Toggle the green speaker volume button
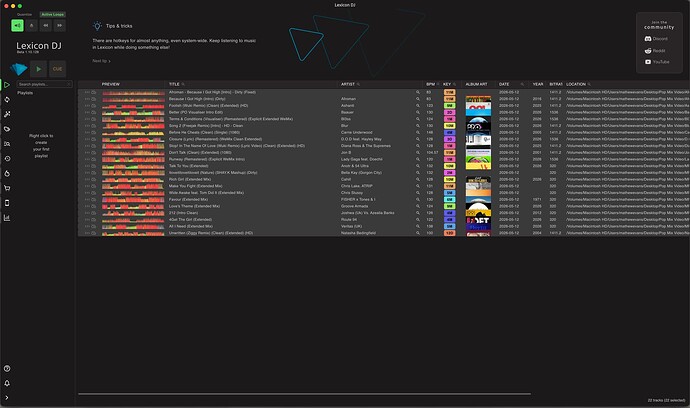690x408 pixels. pyautogui.click(x=17, y=26)
